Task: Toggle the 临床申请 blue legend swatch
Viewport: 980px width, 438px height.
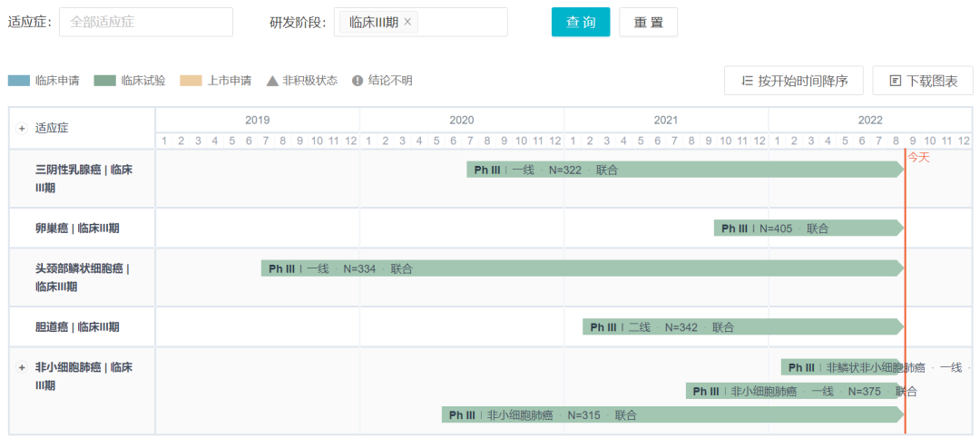Action: 19,81
